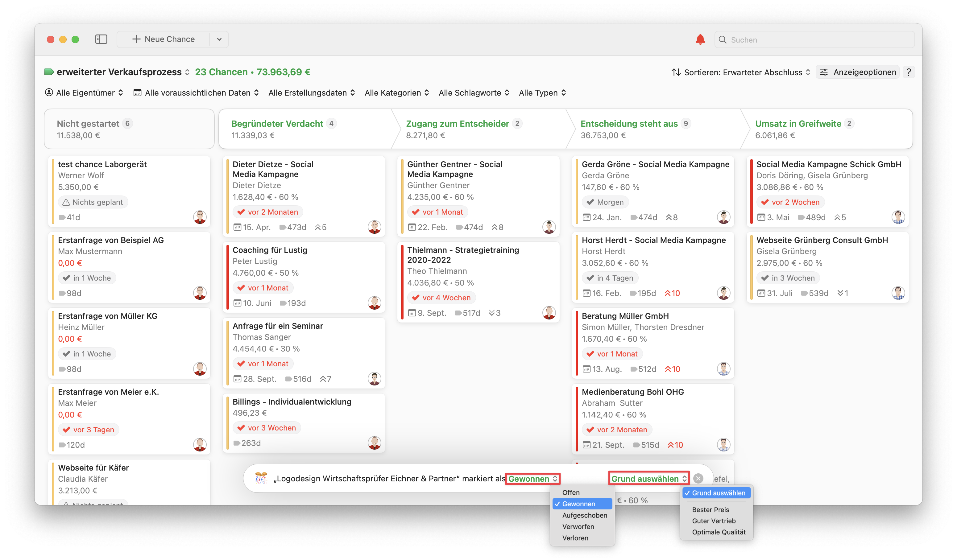Screen dimensions: 957x560
Task: Open Anzeigeoptionen display options
Action: pos(857,72)
